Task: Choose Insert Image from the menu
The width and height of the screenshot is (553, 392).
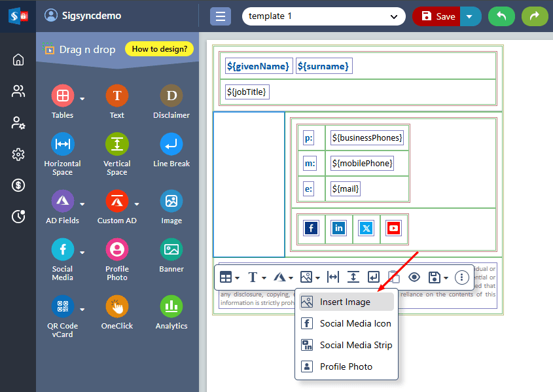Action: click(345, 302)
